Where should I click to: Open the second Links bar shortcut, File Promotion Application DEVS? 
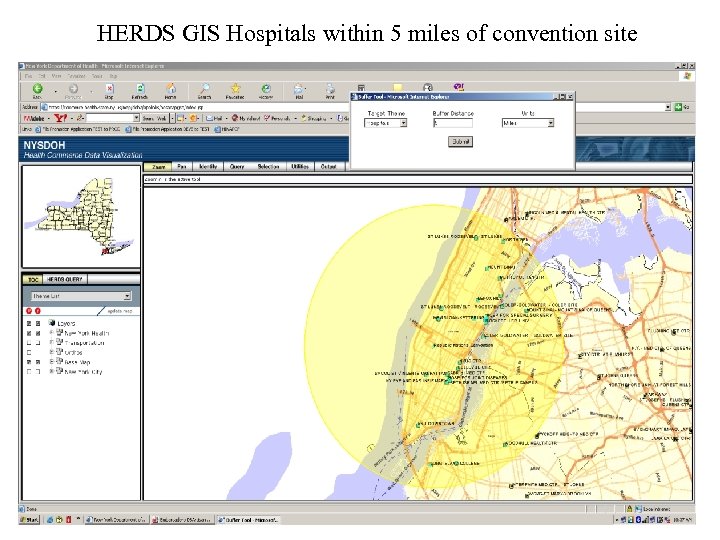tap(168, 129)
